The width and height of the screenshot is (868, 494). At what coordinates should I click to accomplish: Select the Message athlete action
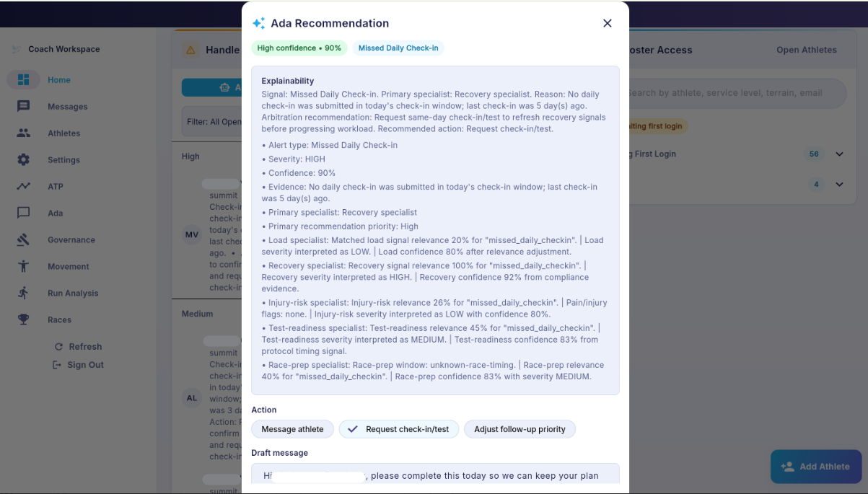pyautogui.click(x=292, y=428)
